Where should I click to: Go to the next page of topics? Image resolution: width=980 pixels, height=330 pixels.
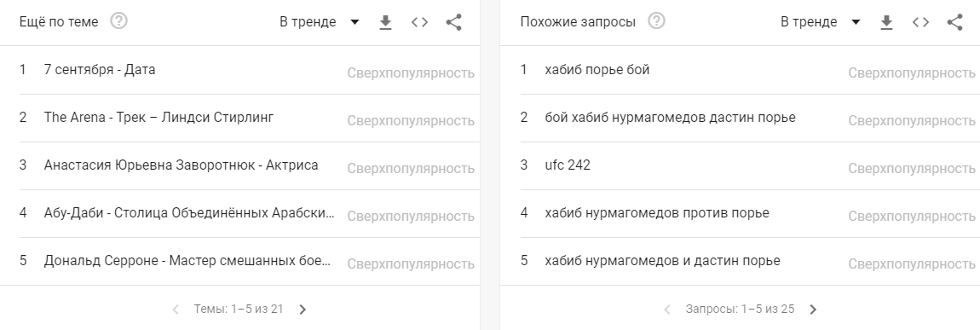(x=303, y=309)
